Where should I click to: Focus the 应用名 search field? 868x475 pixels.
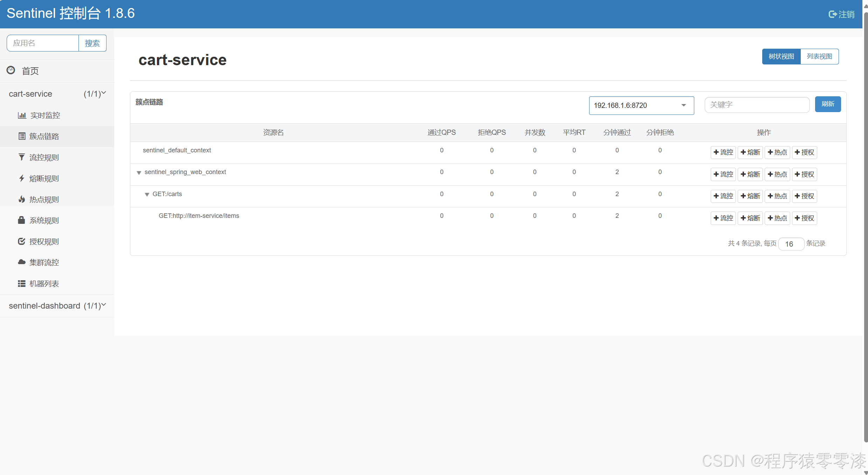click(43, 43)
